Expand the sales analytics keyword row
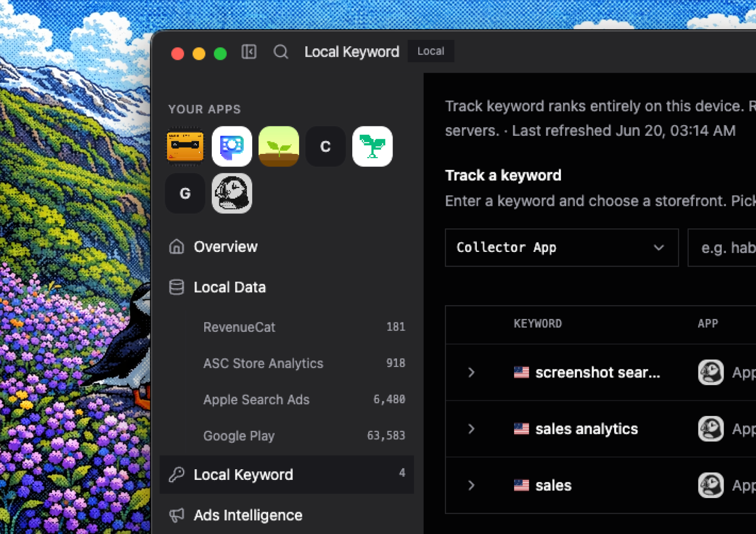Image resolution: width=756 pixels, height=534 pixels. coord(471,429)
